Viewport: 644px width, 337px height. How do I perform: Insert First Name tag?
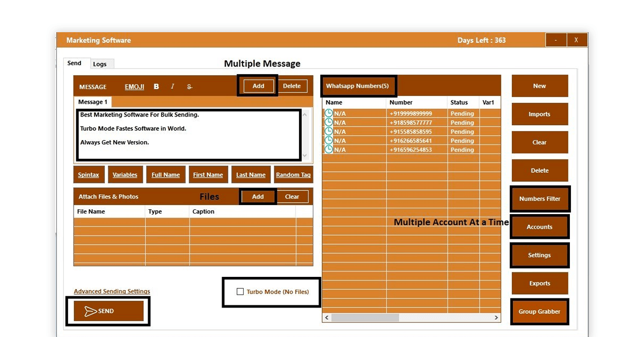coord(208,174)
